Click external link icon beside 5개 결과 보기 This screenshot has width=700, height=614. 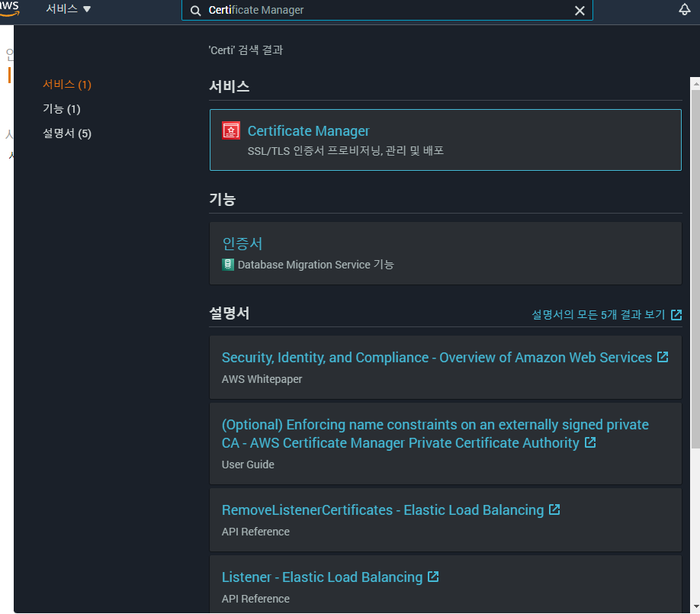(676, 315)
